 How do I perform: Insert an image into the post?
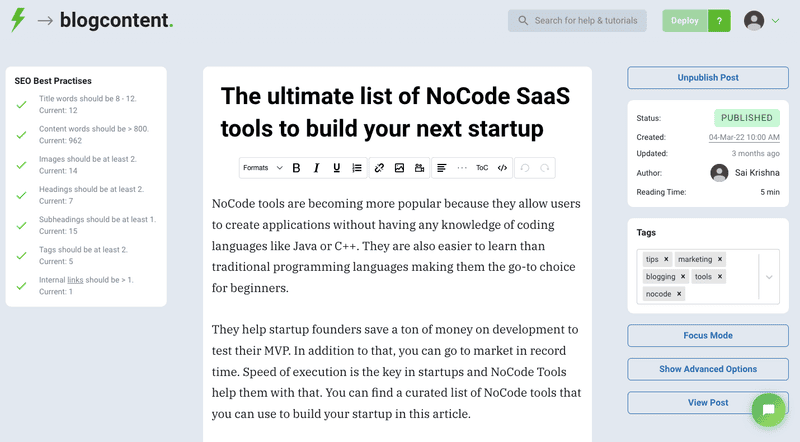399,168
